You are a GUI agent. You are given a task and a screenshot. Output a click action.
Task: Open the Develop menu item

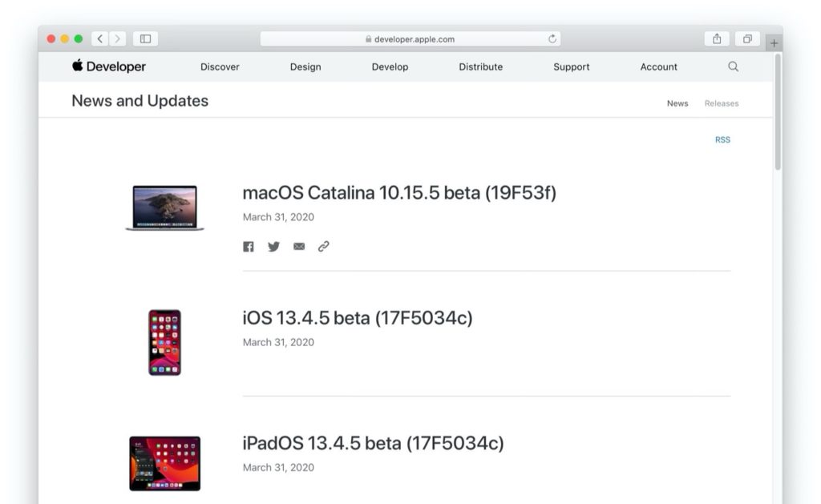coord(390,67)
